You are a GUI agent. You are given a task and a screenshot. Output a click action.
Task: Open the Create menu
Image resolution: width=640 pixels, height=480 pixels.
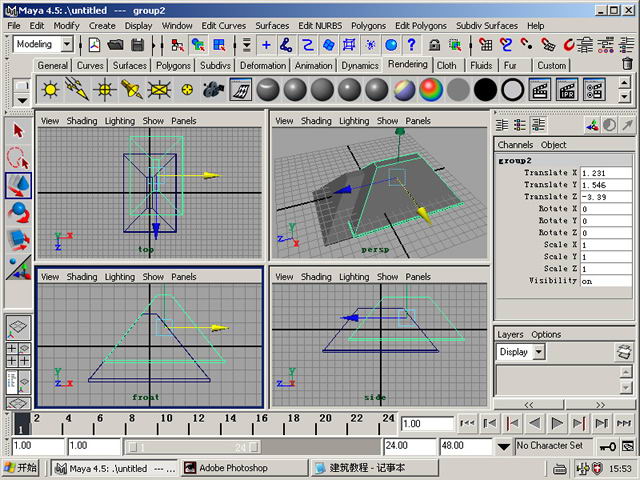(102, 26)
